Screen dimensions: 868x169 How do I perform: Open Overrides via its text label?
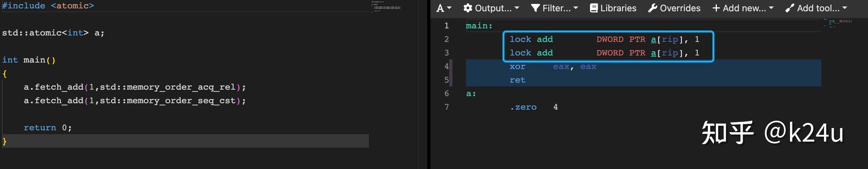coord(680,8)
